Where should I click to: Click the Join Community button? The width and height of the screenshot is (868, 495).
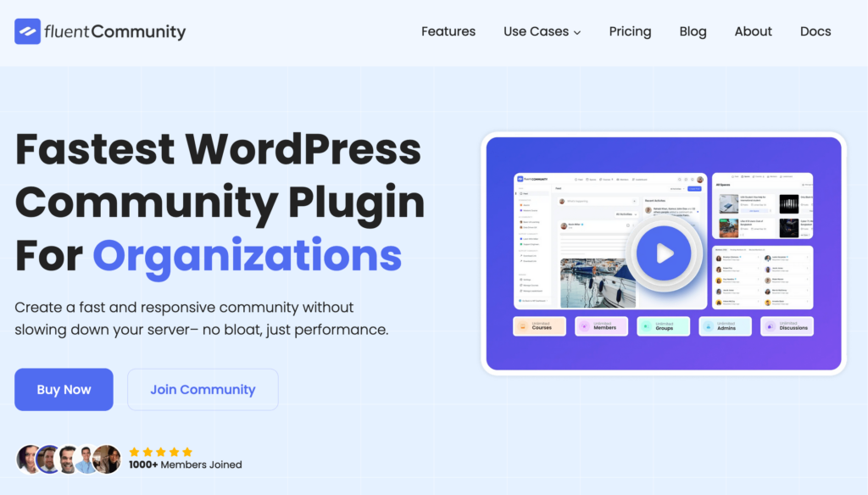coord(203,389)
